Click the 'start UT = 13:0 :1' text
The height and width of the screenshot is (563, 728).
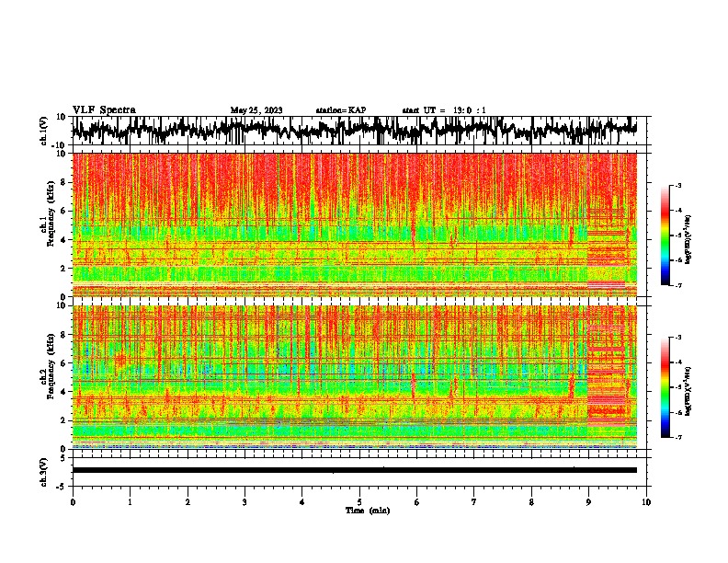click(x=444, y=110)
